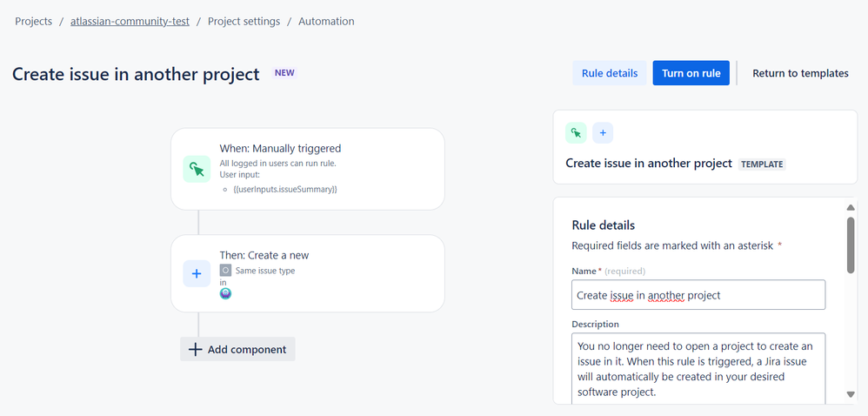
Task: Click the Same issue type icon
Action: [225, 271]
